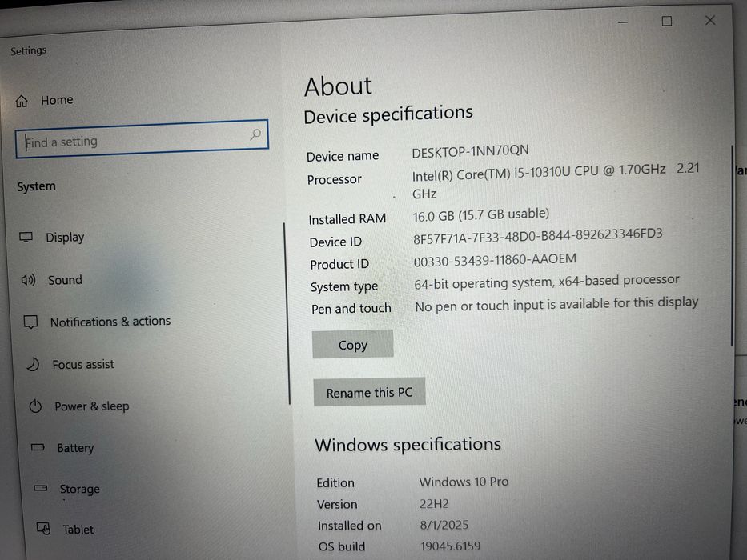747x560 pixels.
Task: Click the Tablet icon
Action: (x=43, y=528)
